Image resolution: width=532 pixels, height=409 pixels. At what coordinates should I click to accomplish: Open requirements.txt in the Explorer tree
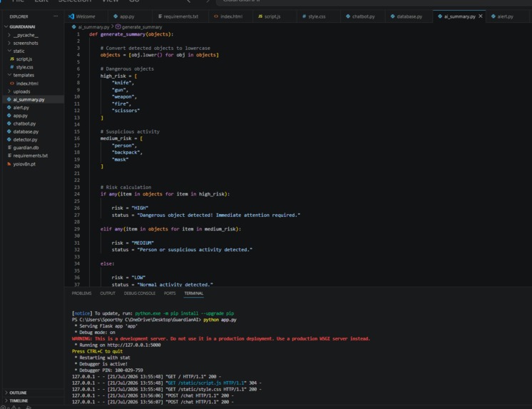point(30,156)
